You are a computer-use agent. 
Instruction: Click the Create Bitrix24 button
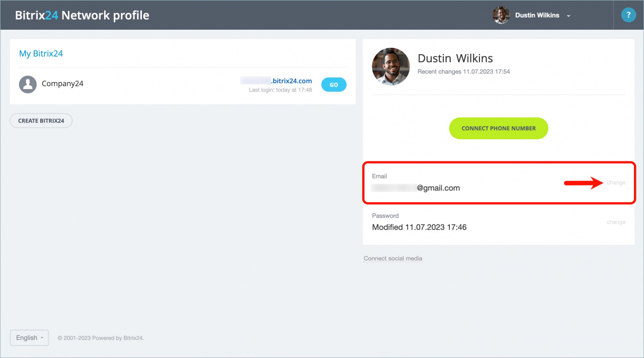click(x=41, y=121)
